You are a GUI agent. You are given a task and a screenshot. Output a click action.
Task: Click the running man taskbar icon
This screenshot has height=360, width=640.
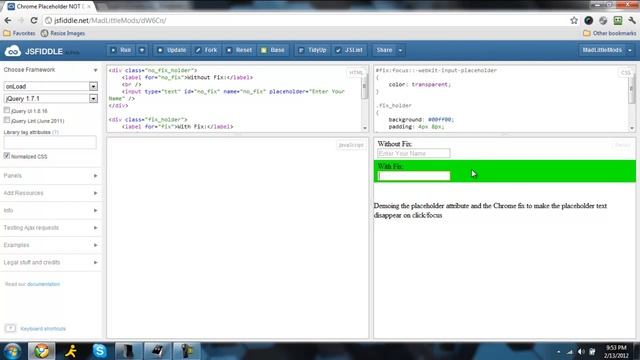[x=71, y=351]
